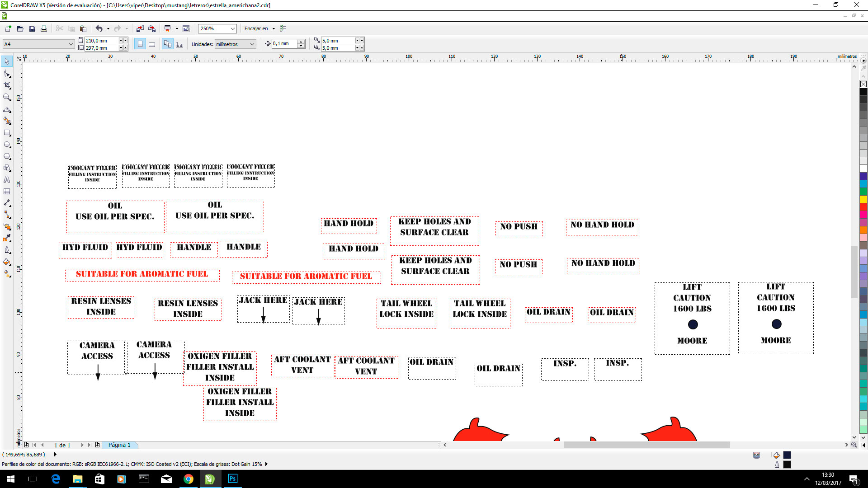The height and width of the screenshot is (488, 868).
Task: Select the Ellipse tool
Action: pos(7,145)
